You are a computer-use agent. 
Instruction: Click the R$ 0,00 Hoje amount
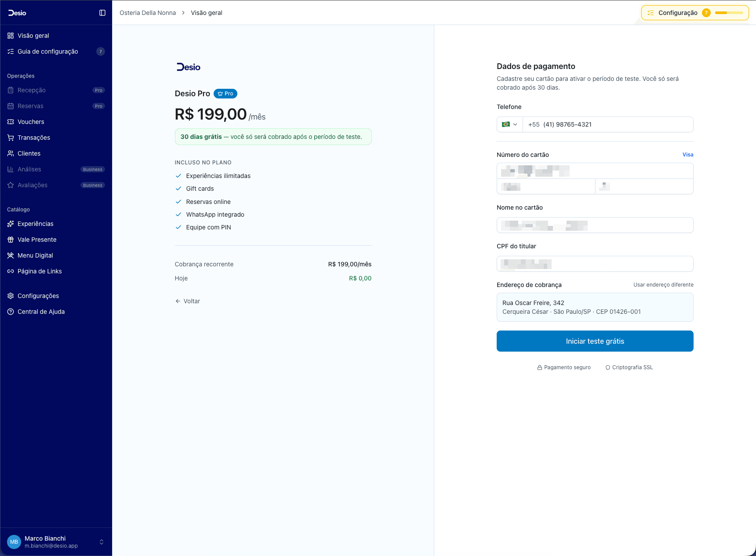point(360,278)
